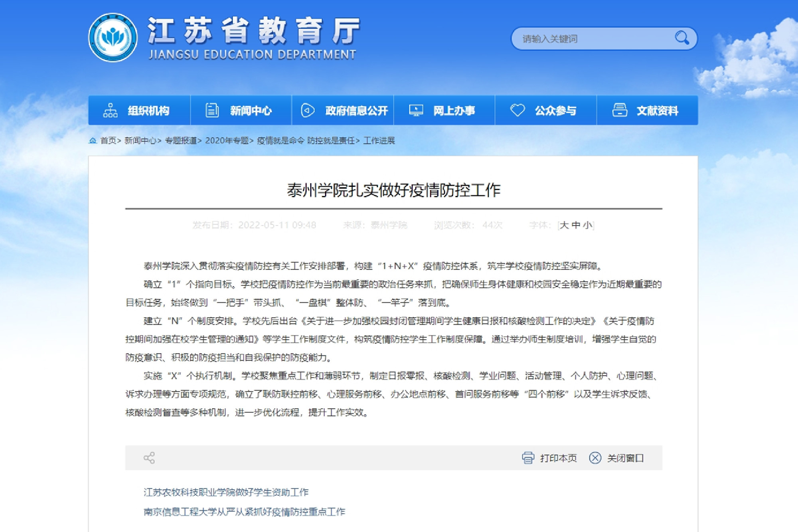
Task: Click the document icon beside 新闻中心
Action: pos(212,110)
